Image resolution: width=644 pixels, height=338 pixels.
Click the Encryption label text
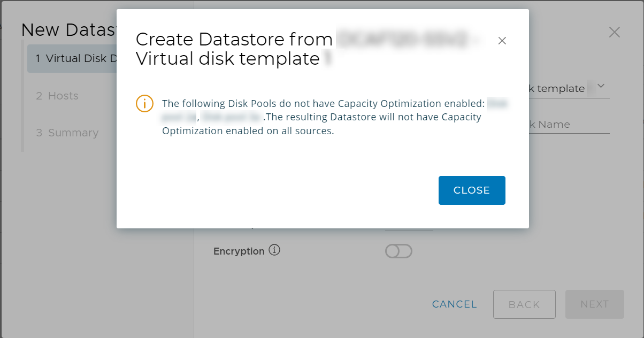[x=239, y=251]
